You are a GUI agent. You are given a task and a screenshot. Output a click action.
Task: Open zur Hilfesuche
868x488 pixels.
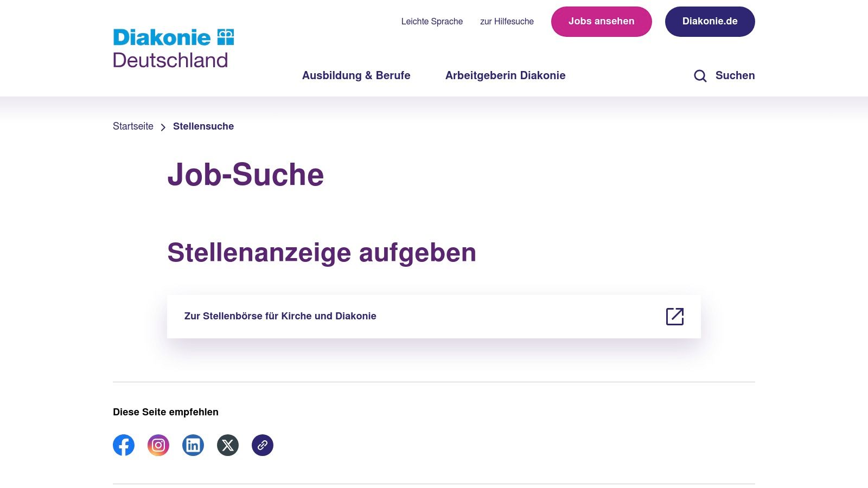tap(506, 22)
